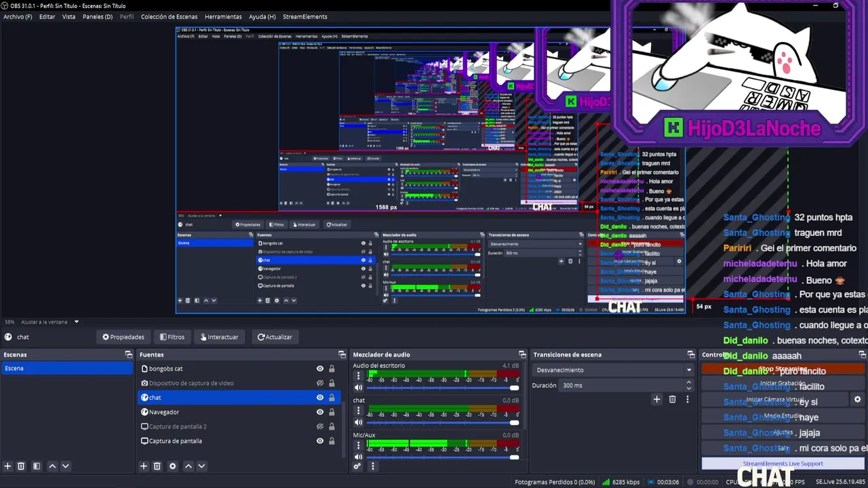The height and width of the screenshot is (488, 868).
Task: Hide the Captura de pantalla source
Action: 320,441
